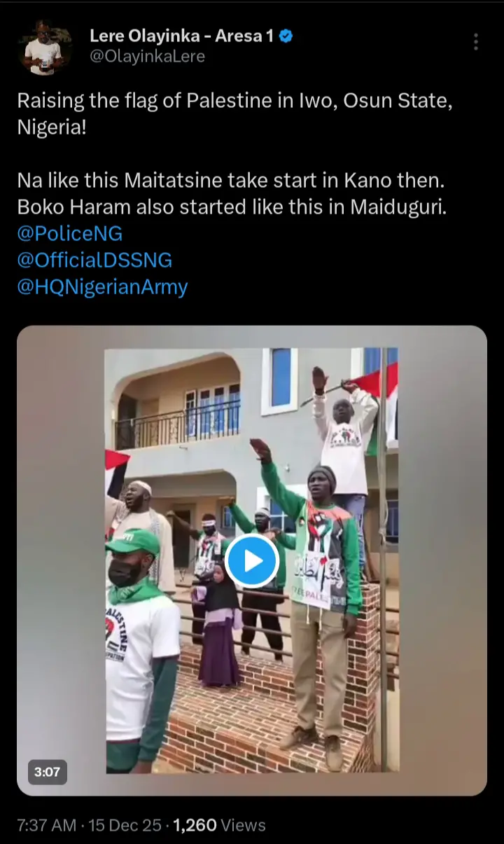Open the @OfficialDSSNG mention
The height and width of the screenshot is (844, 504).
pos(94,261)
